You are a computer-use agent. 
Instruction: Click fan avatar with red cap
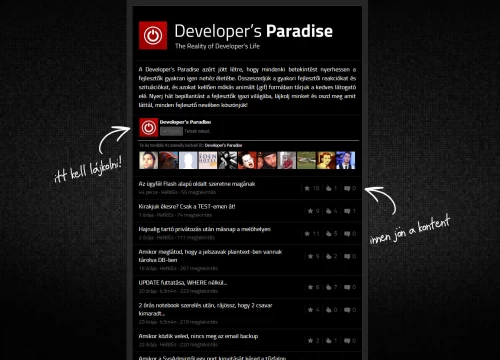pos(168,160)
